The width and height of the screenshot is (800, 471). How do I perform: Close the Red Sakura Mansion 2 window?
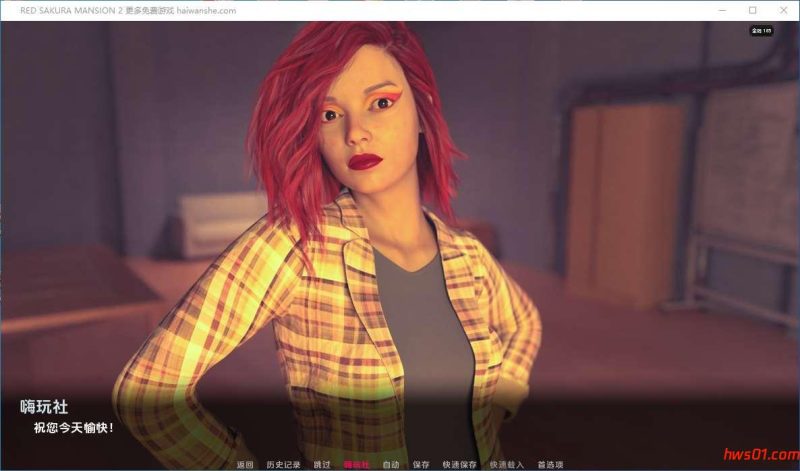784,10
